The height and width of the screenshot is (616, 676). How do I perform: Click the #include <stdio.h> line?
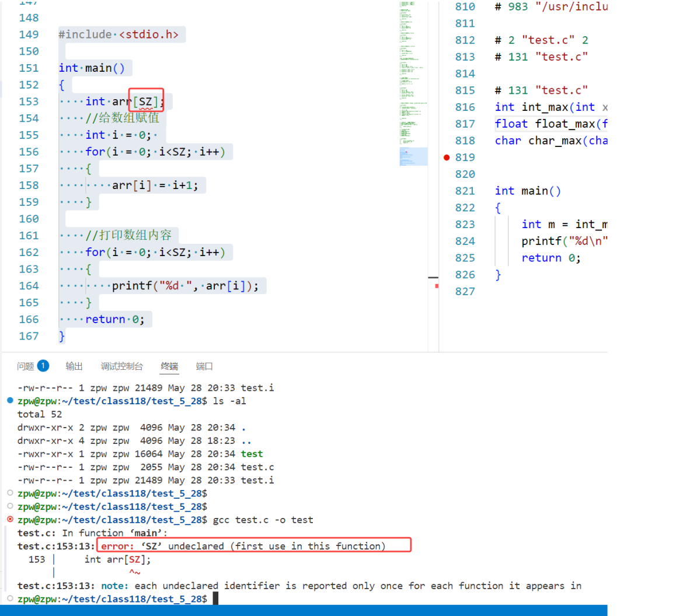pyautogui.click(x=119, y=34)
